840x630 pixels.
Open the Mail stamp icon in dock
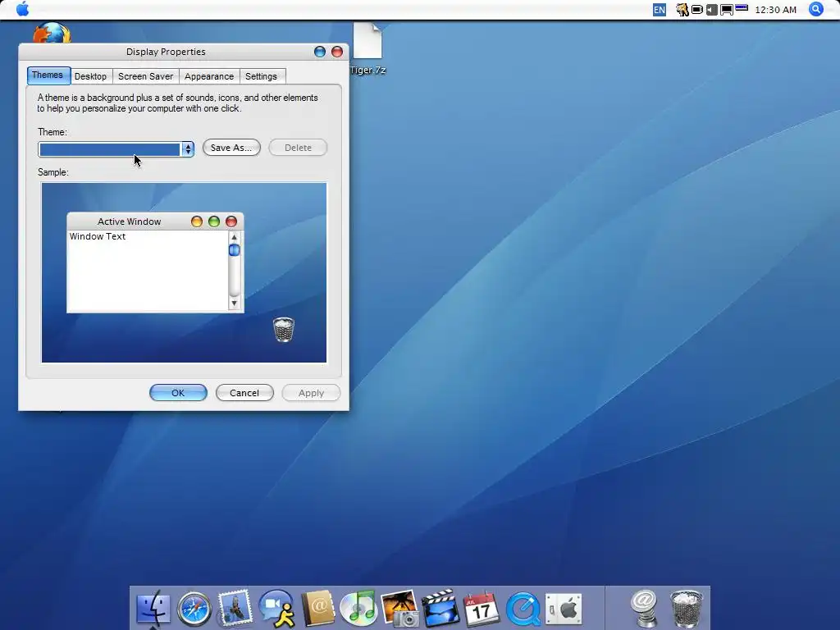tap(235, 609)
